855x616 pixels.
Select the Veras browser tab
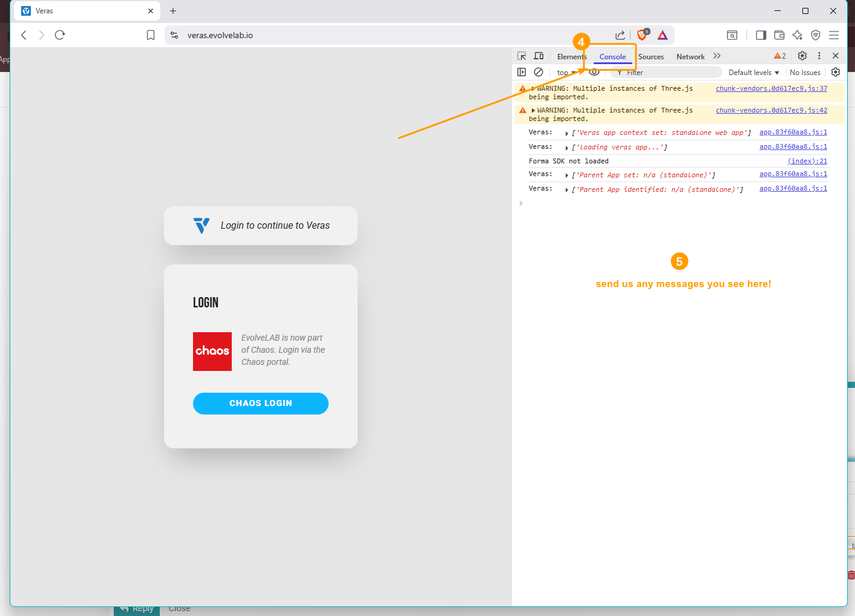click(88, 11)
